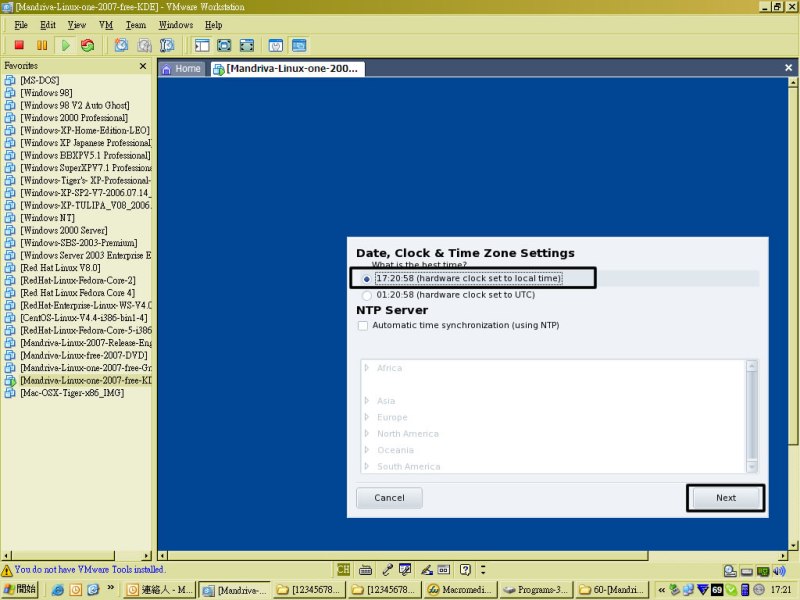Select Red Hat Linux V8.0 favorite
The width and height of the screenshot is (800, 600).
(60, 268)
